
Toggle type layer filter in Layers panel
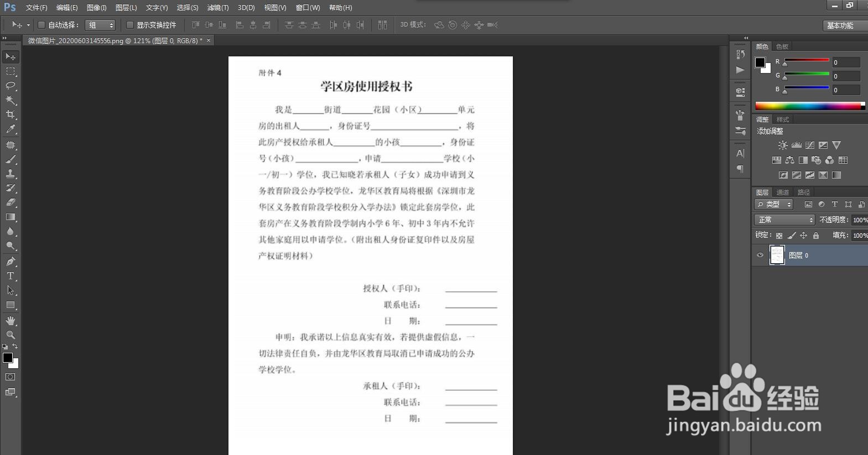835,204
